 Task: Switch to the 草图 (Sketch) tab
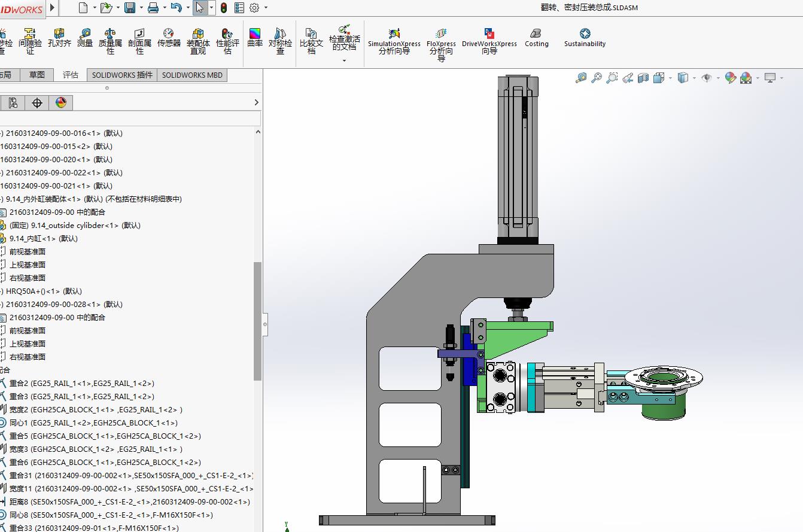click(x=37, y=75)
